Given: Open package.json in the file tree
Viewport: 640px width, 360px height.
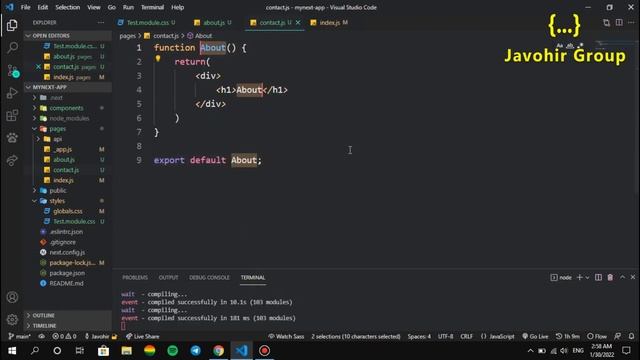Looking at the screenshot, I should (x=67, y=273).
